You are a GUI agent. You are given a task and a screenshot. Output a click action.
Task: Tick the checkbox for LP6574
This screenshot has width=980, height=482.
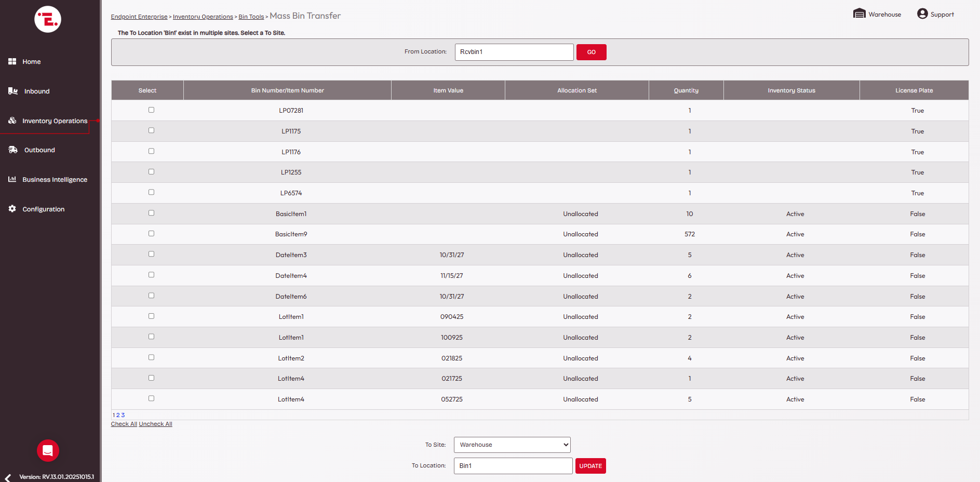pyautogui.click(x=151, y=192)
